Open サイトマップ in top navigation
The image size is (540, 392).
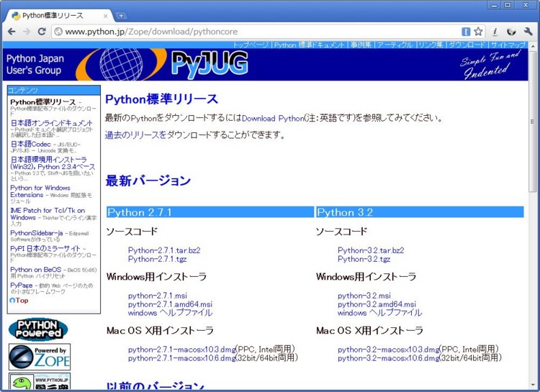[508, 45]
